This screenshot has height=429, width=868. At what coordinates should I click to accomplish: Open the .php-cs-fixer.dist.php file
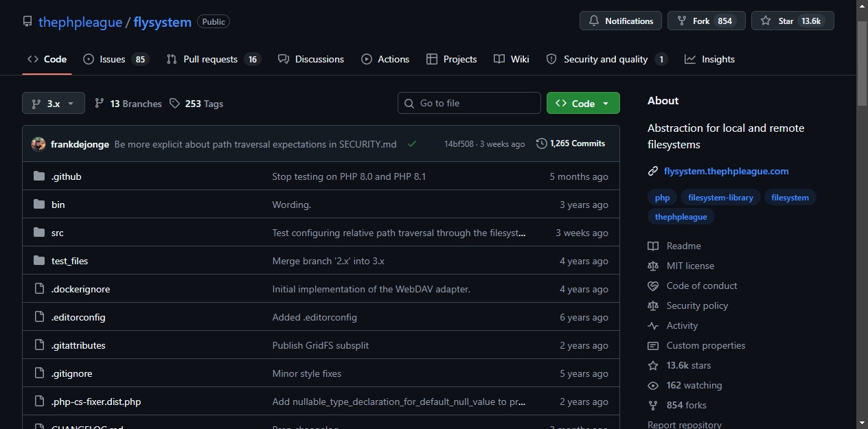click(96, 402)
